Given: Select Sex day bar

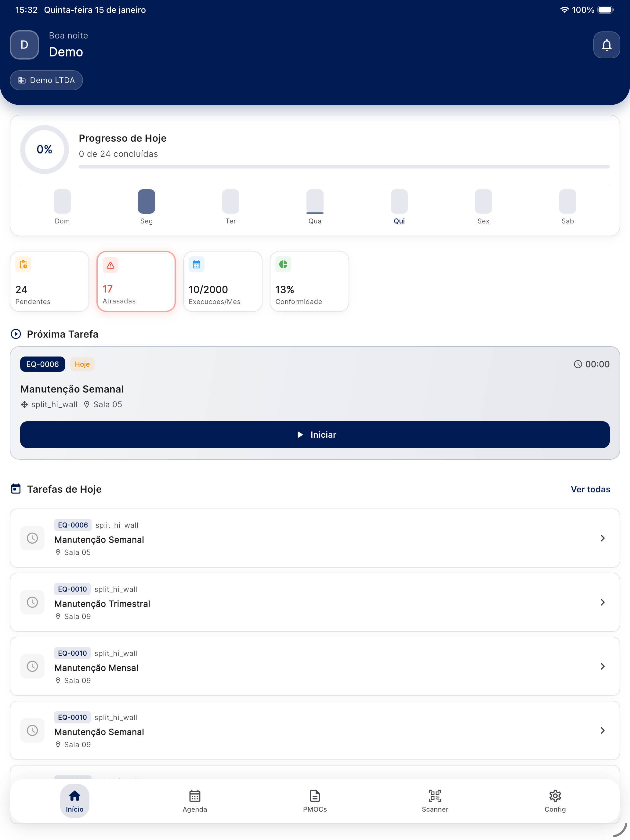Looking at the screenshot, I should (483, 202).
